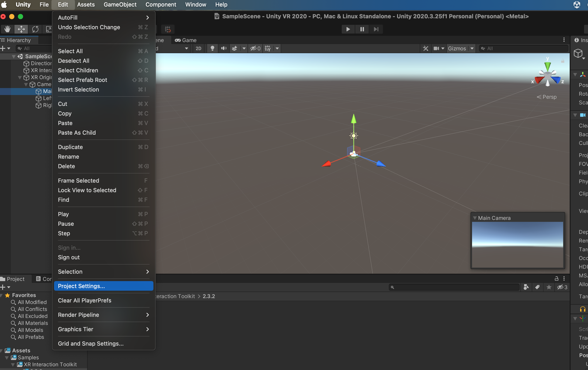Select the Hand tool in toolbar
Viewport: 588px width, 370px height.
point(7,29)
